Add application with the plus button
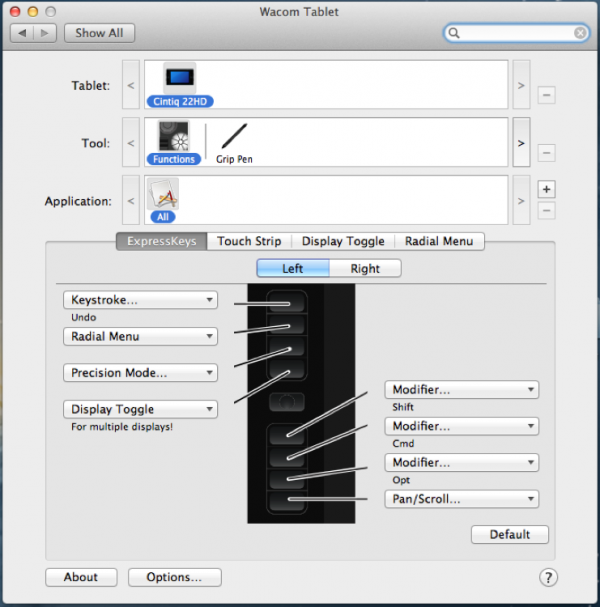Image resolution: width=600 pixels, height=607 pixels. click(x=546, y=189)
